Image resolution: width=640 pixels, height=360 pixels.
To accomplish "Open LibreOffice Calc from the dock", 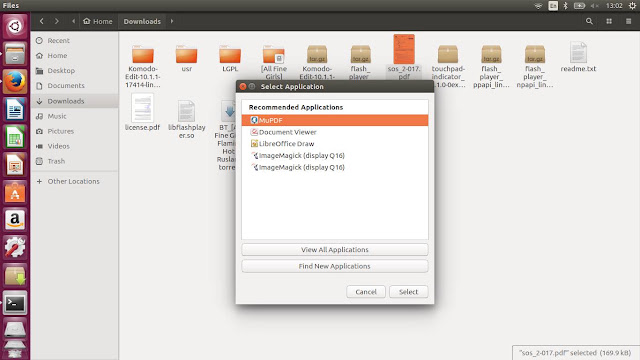I will (15, 137).
